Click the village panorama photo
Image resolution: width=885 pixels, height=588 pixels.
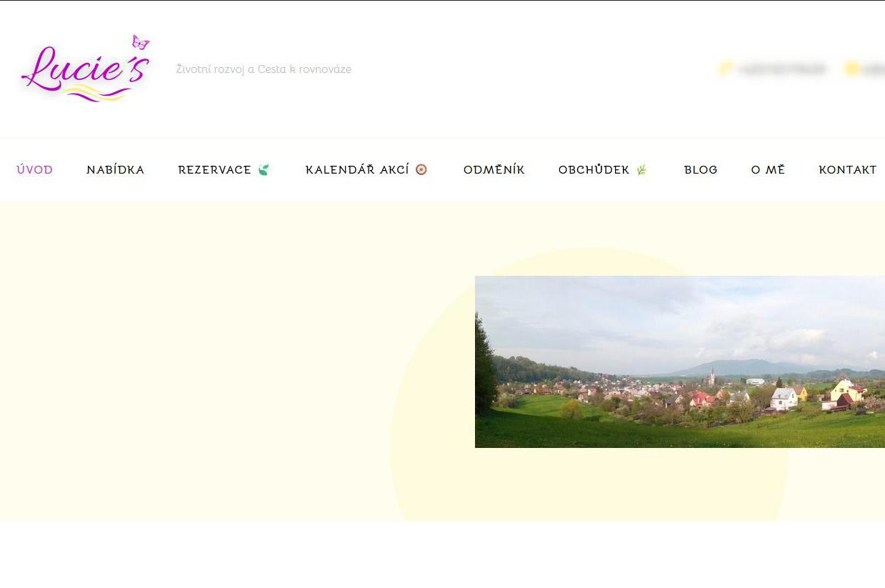pos(680,362)
